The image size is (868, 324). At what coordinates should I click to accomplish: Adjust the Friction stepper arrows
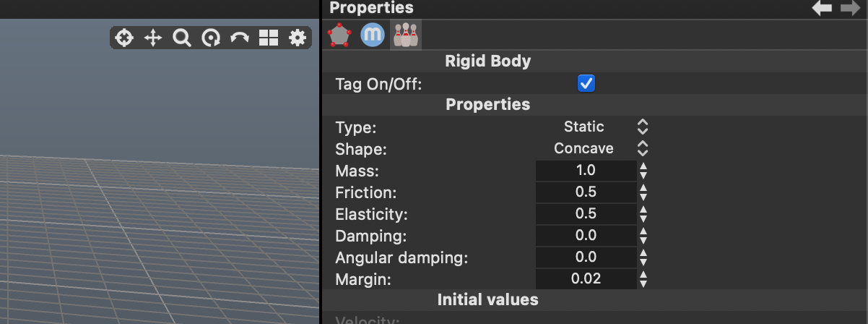coord(643,192)
